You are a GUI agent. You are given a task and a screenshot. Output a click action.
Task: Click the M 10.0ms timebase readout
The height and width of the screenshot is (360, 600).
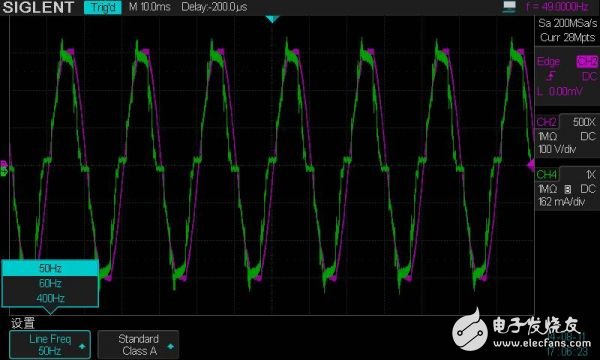click(150, 7)
